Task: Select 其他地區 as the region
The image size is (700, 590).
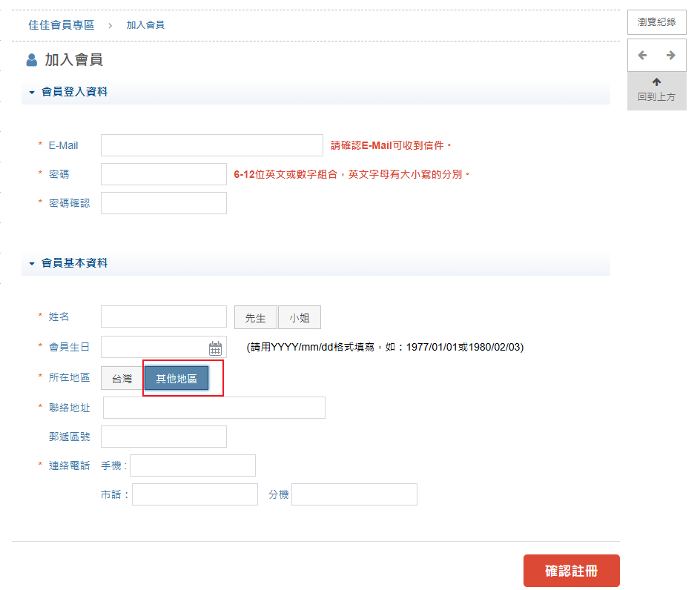Action: pos(176,378)
